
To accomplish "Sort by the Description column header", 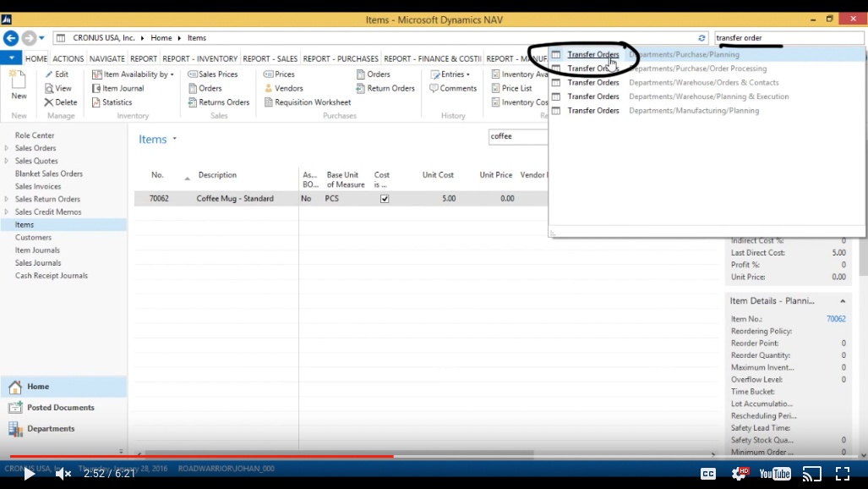I will (x=217, y=175).
